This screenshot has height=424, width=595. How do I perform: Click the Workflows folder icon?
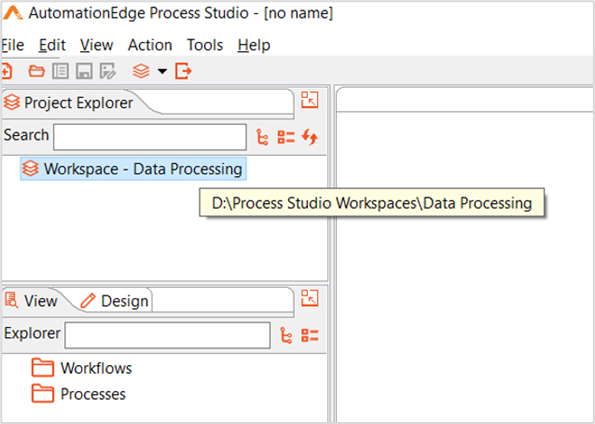pos(42,367)
